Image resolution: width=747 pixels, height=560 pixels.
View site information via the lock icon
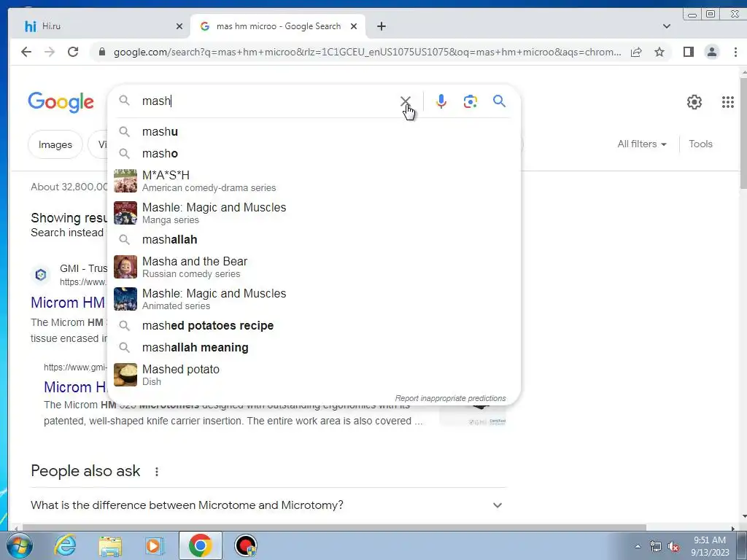coord(101,52)
